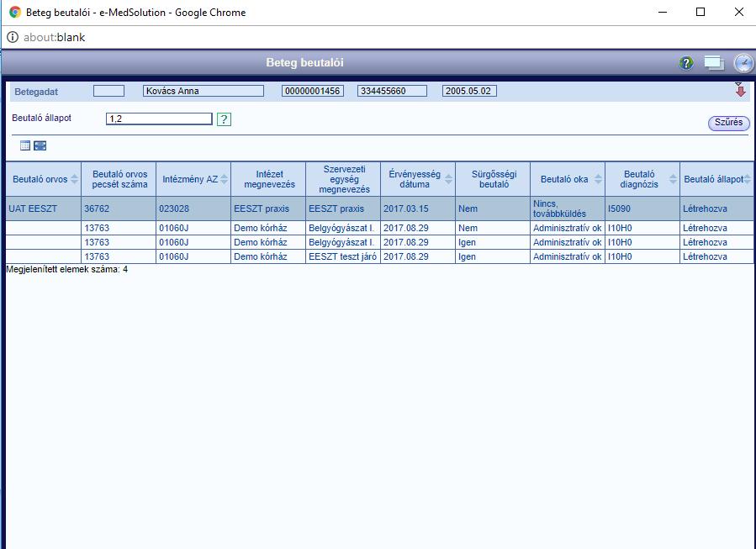Click the Sürgősségi beutaló column header
756x549 pixels.
click(494, 179)
